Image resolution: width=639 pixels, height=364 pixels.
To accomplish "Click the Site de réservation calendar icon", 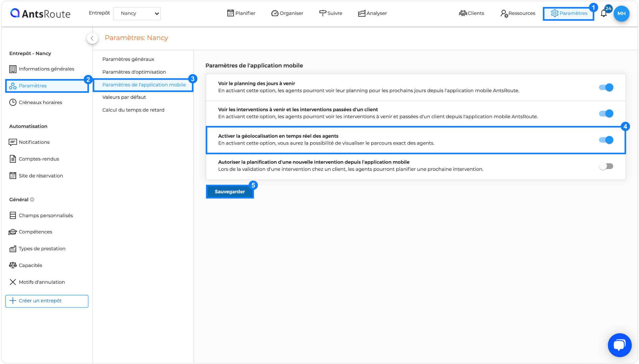I will [13, 176].
